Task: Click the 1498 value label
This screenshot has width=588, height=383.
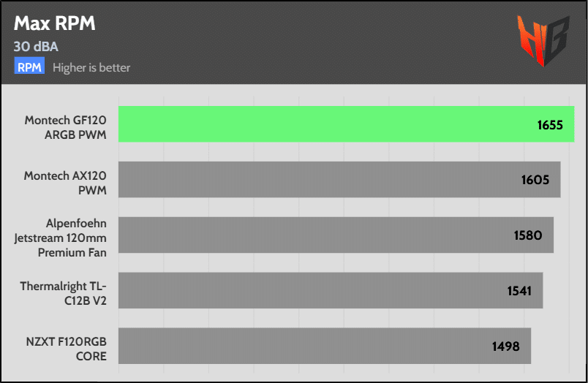Action: [506, 346]
